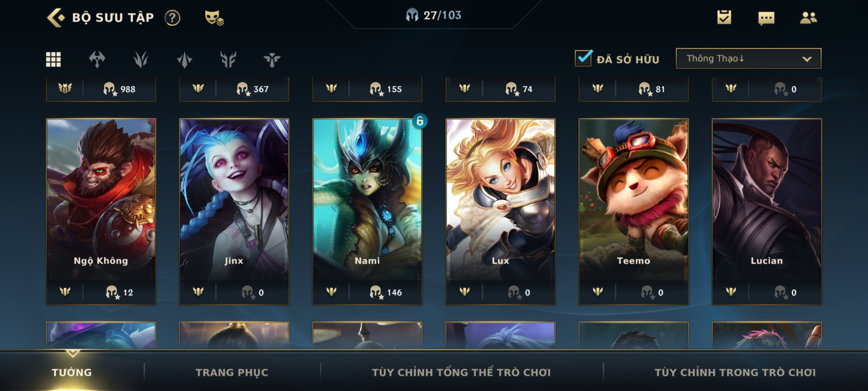Open the friends list icon
This screenshot has width=868, height=391.
coord(809,18)
